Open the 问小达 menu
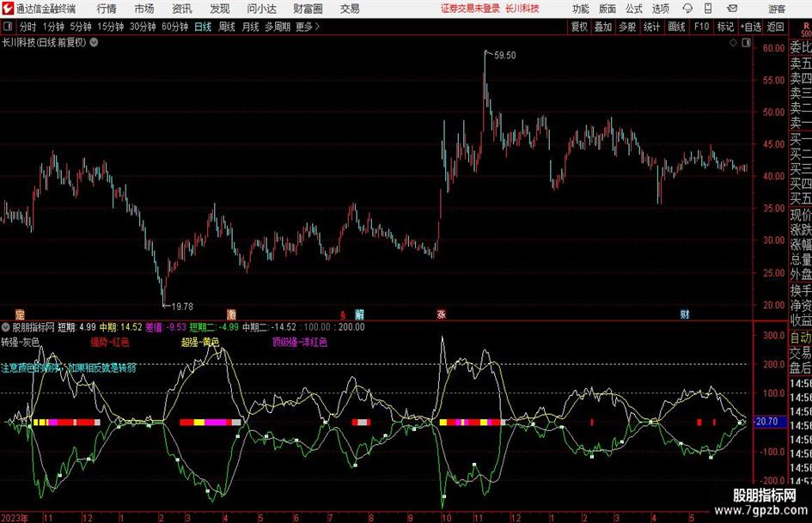 click(x=261, y=9)
